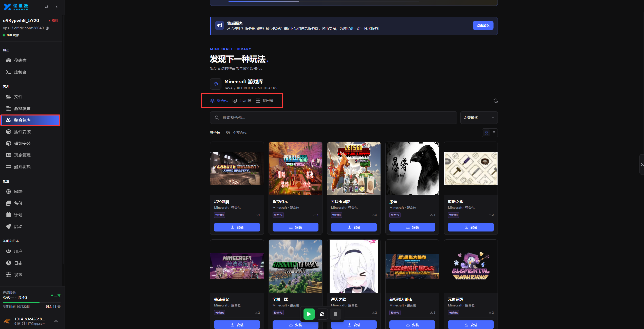Click the banner carousel progress bar
This screenshot has height=329, width=644.
(x=324, y=1)
